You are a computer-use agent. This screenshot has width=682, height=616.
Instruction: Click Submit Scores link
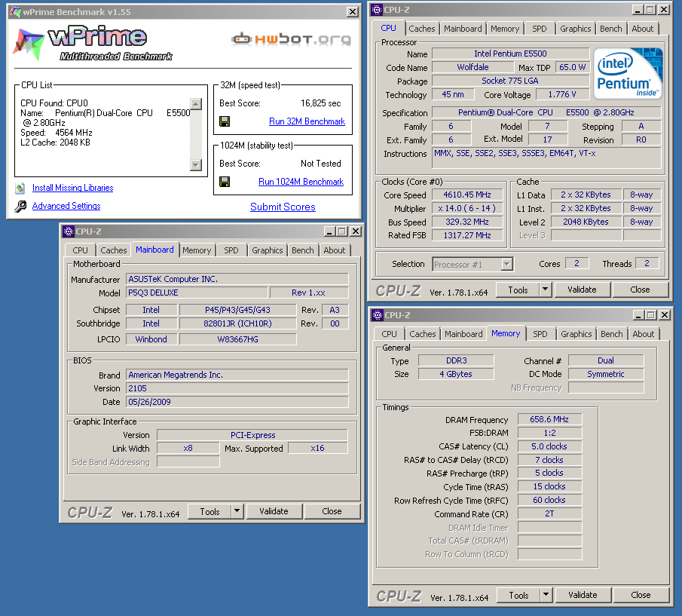pos(283,207)
